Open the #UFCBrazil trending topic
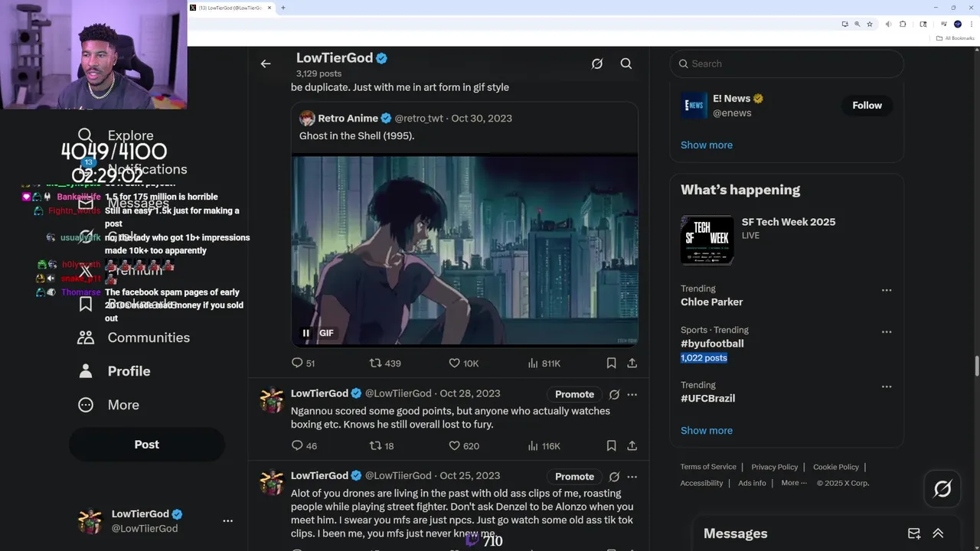 click(707, 398)
